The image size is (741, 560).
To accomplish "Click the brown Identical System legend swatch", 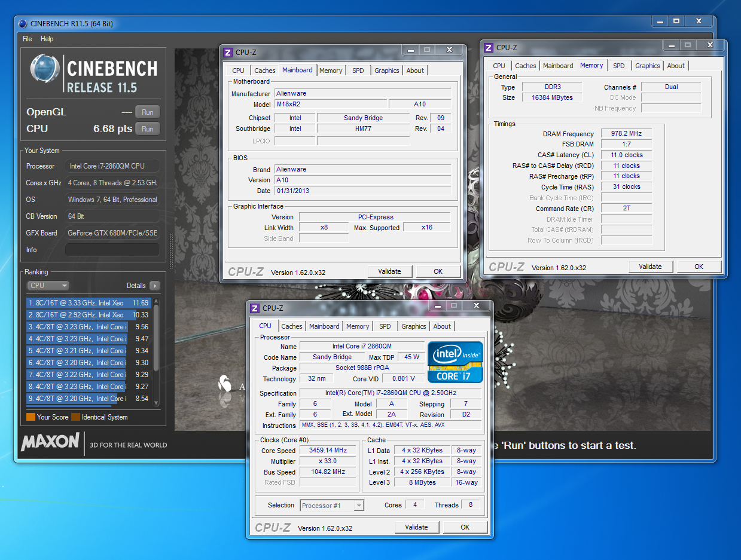I will point(75,417).
